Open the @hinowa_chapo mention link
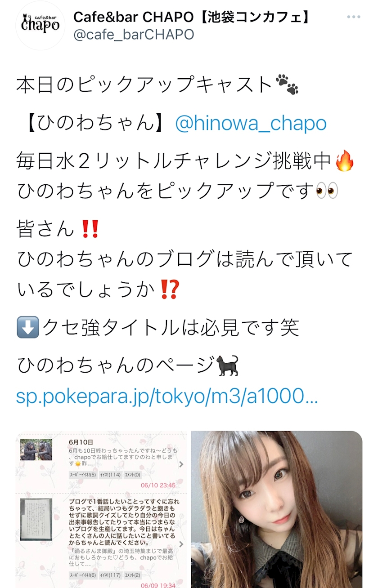 pos(251,123)
